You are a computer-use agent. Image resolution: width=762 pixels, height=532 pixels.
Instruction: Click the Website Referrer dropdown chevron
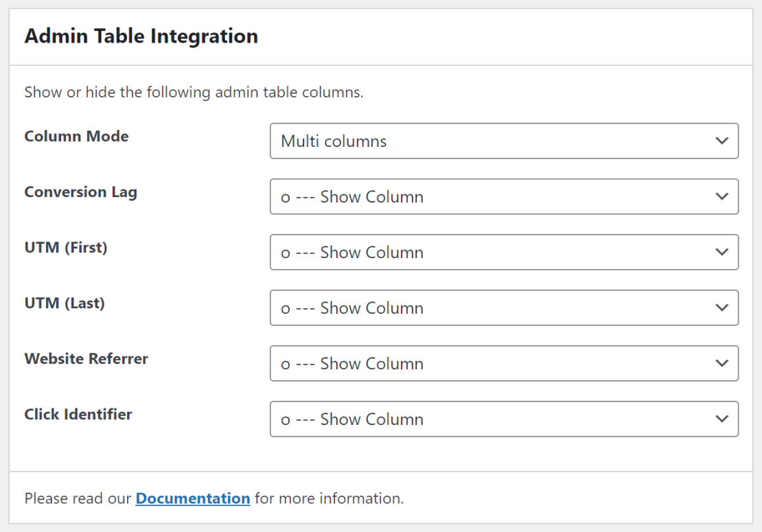click(721, 363)
